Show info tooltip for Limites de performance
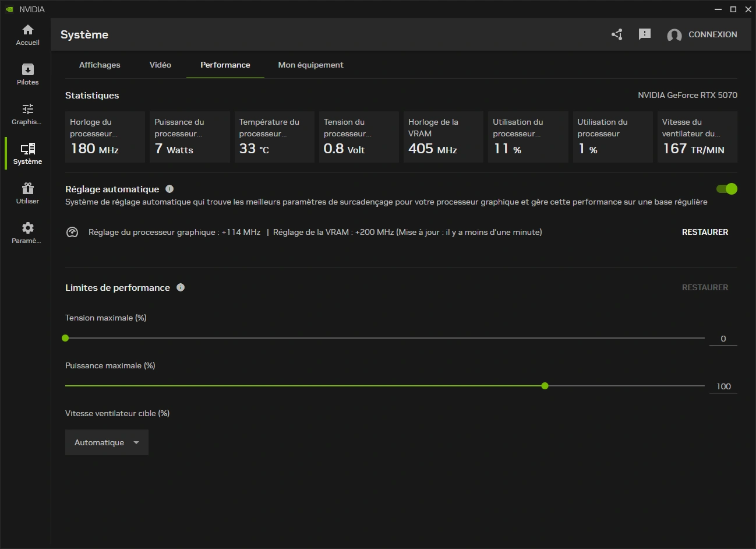 (181, 287)
